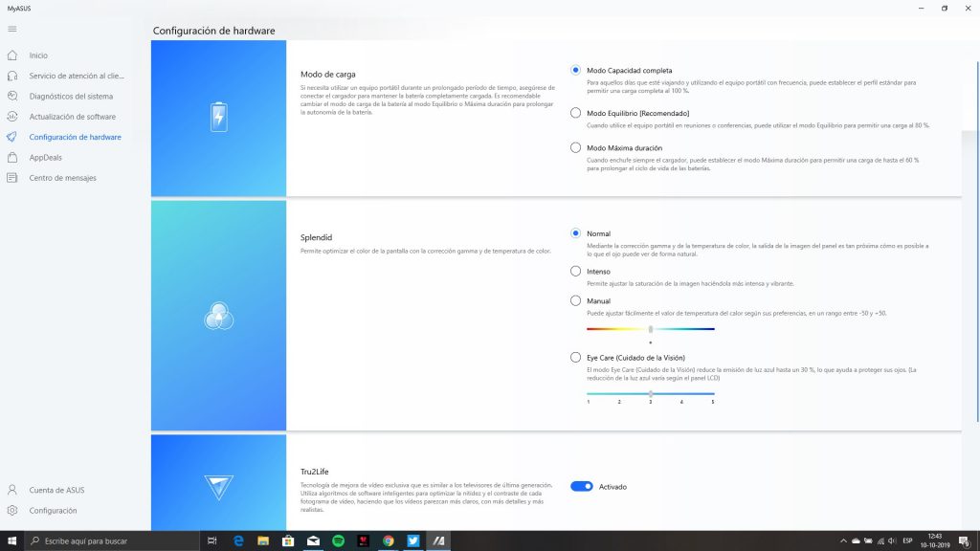The width and height of the screenshot is (980, 551).
Task: Open Task View in the taskbar
Action: coord(212,541)
